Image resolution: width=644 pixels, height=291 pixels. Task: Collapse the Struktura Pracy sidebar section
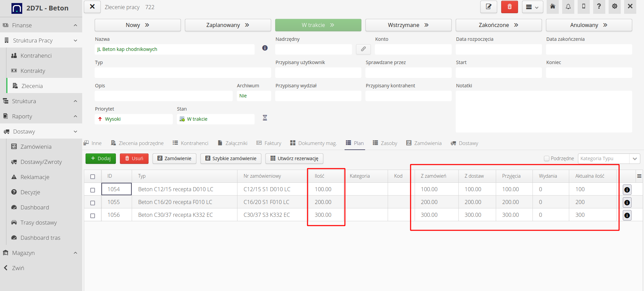[x=75, y=40]
